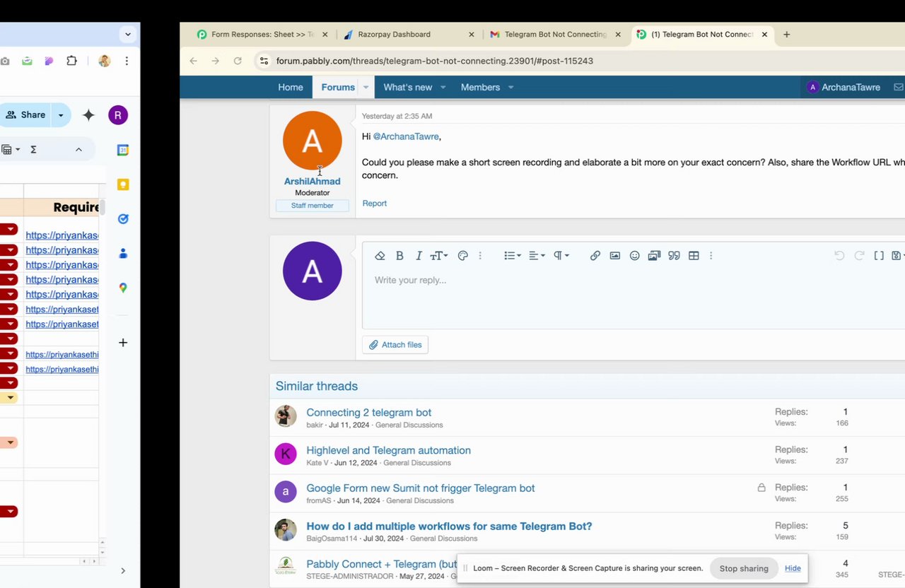Open the forum inbox envelope icon
This screenshot has width=905, height=588.
pos(898,87)
